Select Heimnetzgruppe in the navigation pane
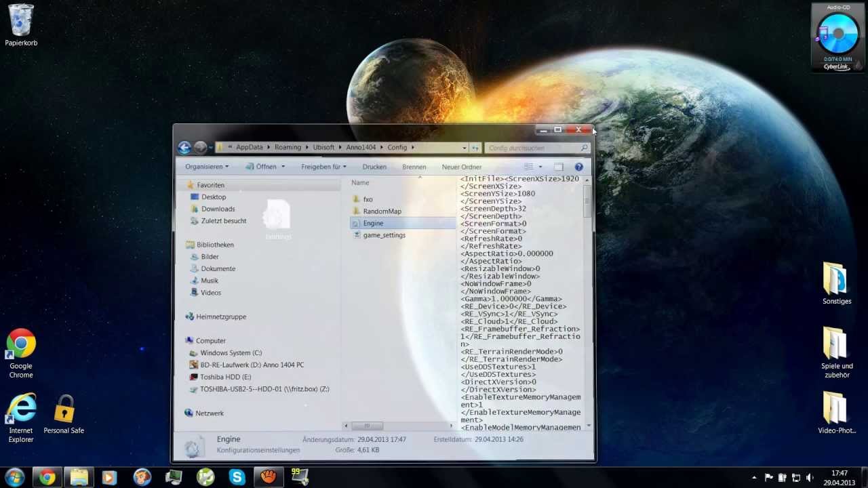 click(x=221, y=317)
